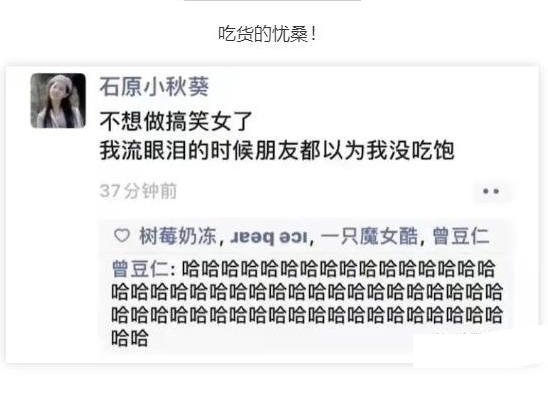Select the upside-down ice pear name
The image size is (548, 406).
click(269, 237)
